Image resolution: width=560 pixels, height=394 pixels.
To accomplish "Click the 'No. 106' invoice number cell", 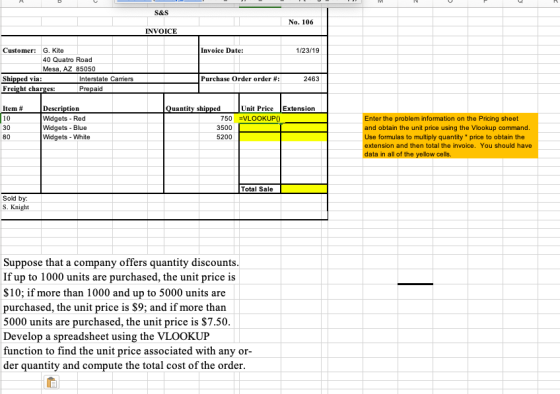I will click(301, 22).
